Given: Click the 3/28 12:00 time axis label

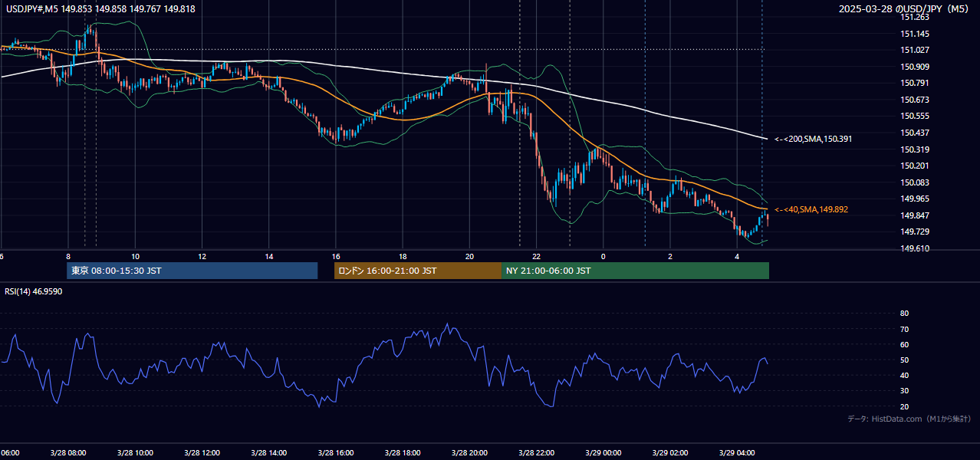Looking at the screenshot, I should [x=202, y=452].
